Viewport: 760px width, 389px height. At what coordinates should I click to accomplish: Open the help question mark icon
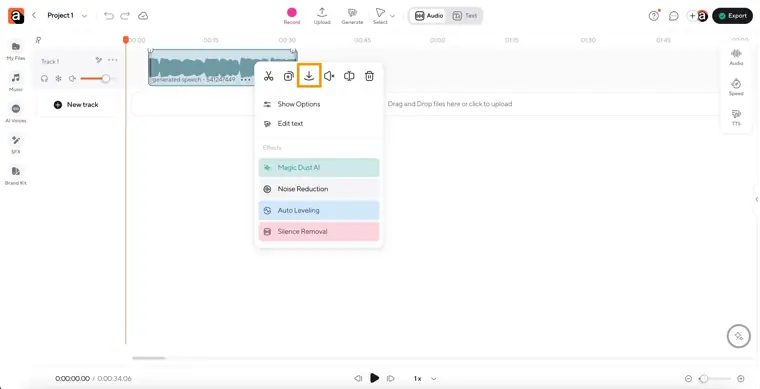(x=654, y=16)
